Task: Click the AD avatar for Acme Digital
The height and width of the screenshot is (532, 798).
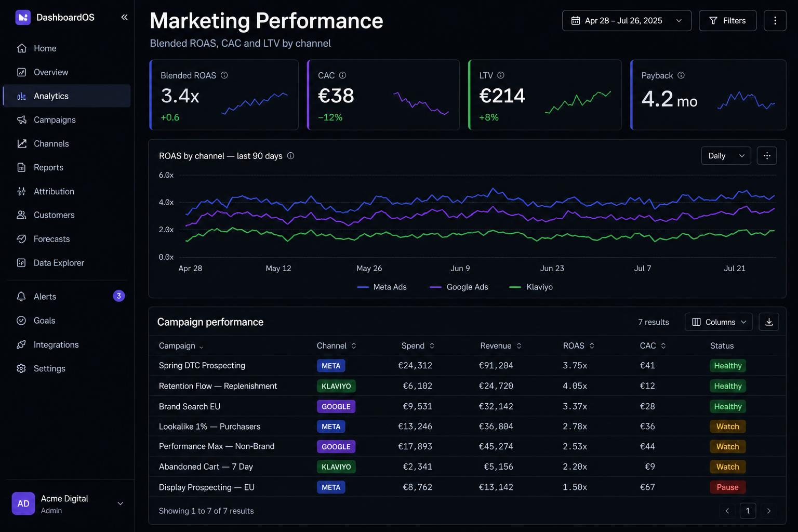Action: tap(23, 503)
